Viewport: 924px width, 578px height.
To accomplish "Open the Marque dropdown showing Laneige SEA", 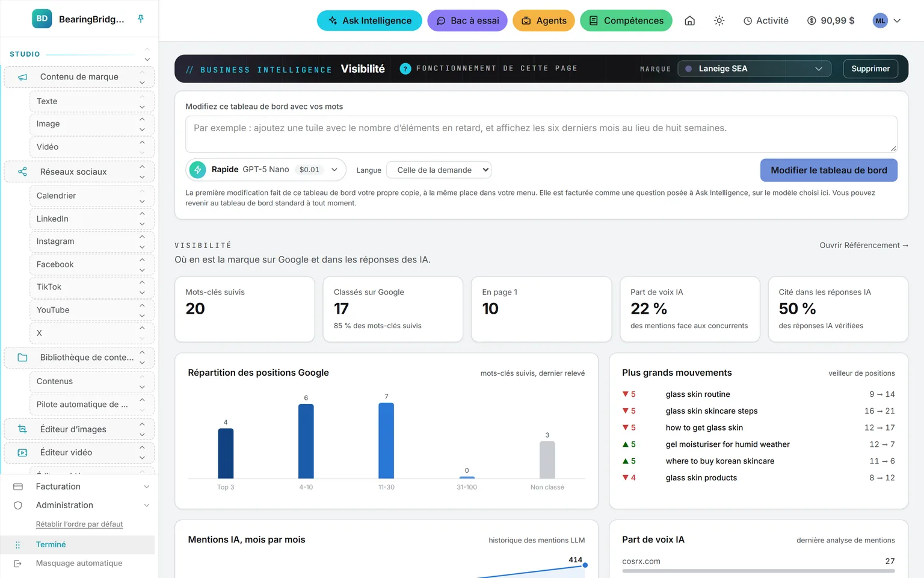I will pyautogui.click(x=754, y=69).
